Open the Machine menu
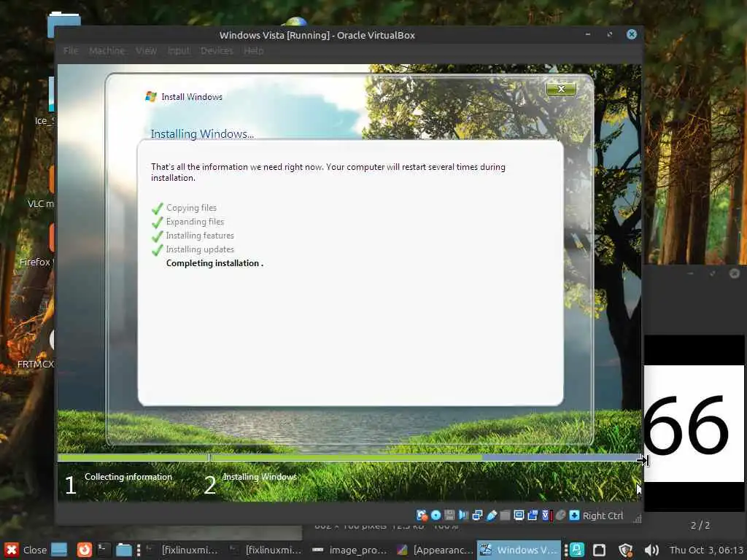The height and width of the screenshot is (560, 747). [107, 50]
